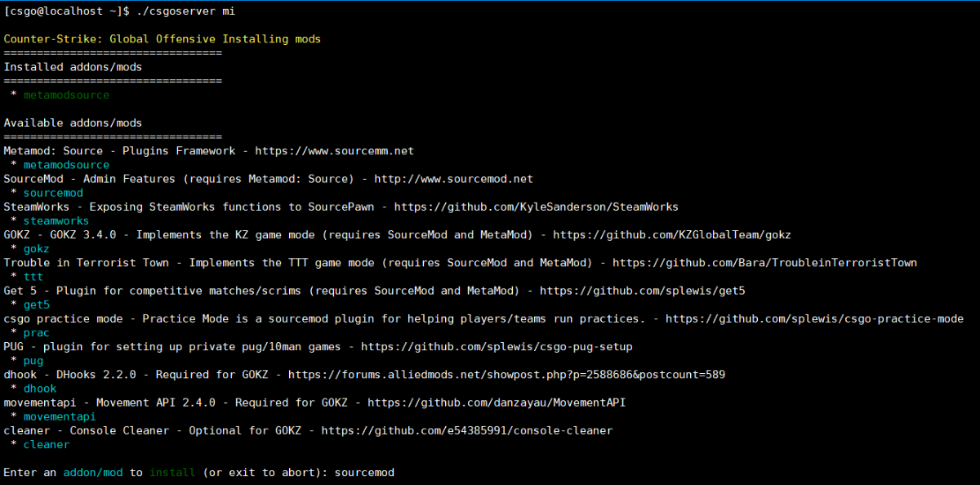The image size is (980, 485).
Task: Select the ttt mod identifier
Action: coord(33,277)
